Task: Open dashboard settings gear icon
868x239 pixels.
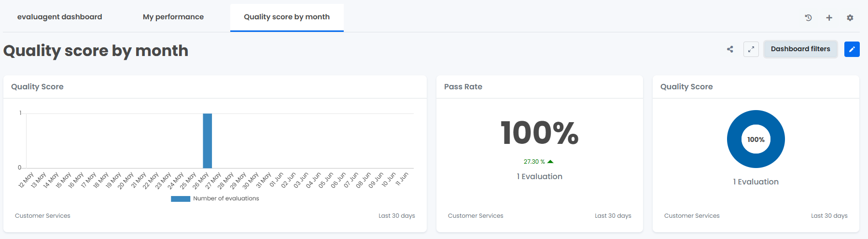Action: point(850,18)
